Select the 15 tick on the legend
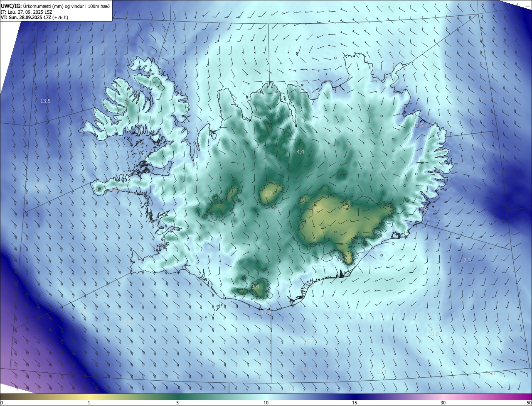Image resolution: width=532 pixels, height=406 pixels. (355, 403)
